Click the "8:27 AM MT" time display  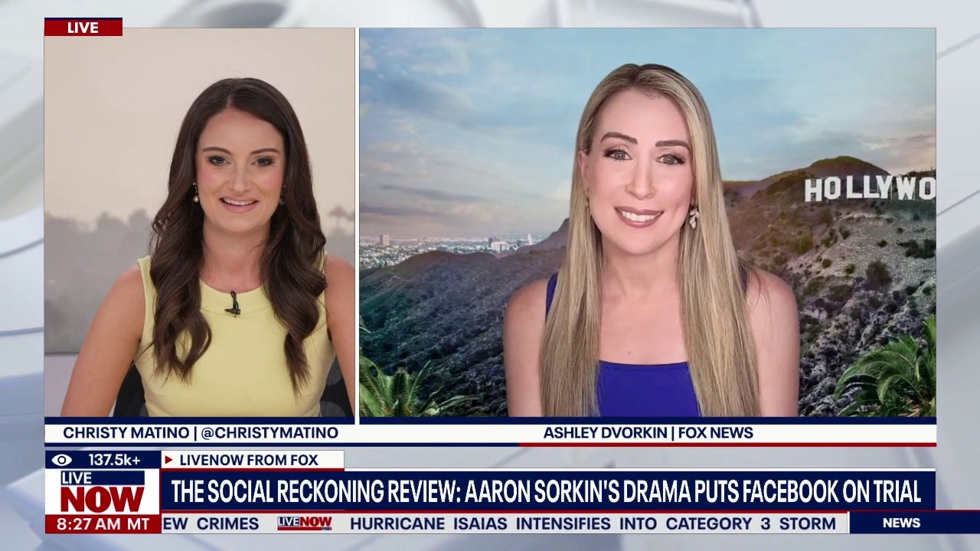tap(103, 524)
